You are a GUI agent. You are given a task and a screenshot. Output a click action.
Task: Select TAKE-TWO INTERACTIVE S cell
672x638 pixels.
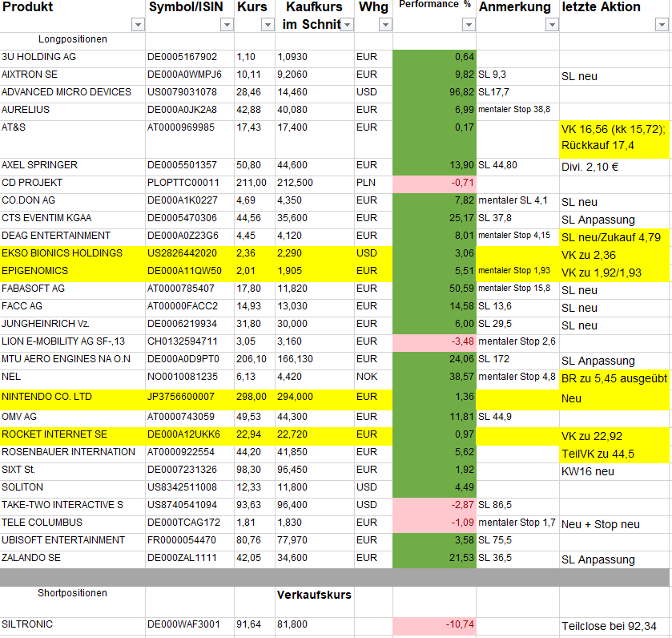coord(72,507)
